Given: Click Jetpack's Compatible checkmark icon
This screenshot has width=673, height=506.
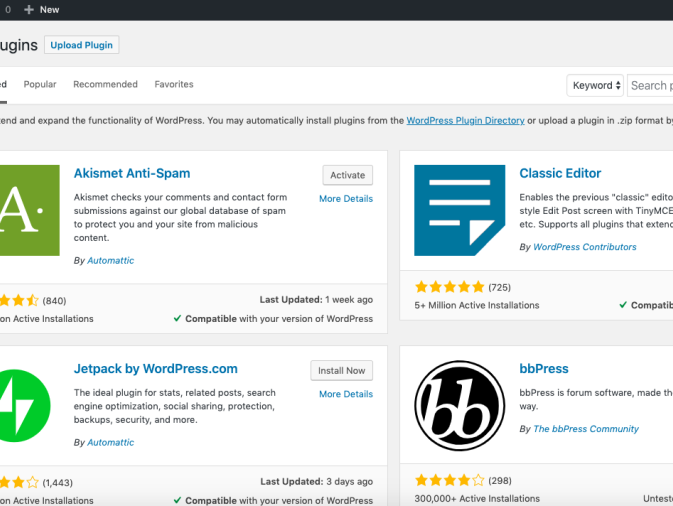Looking at the screenshot, I should pyautogui.click(x=177, y=500).
